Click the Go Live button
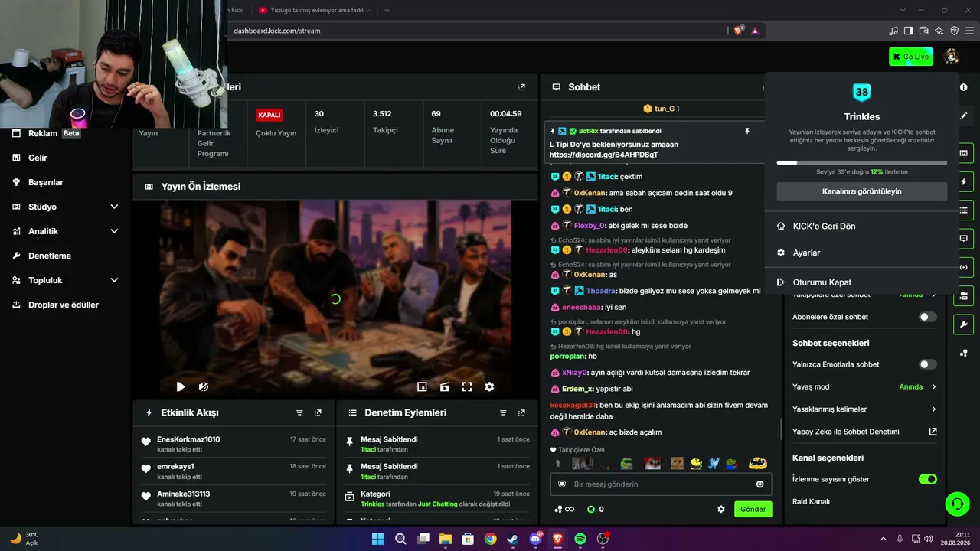The image size is (980, 551). [x=911, y=57]
